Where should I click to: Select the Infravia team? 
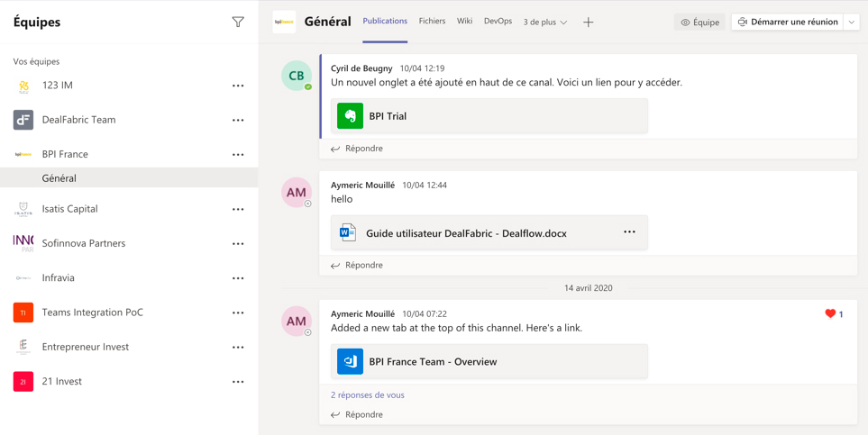58,277
